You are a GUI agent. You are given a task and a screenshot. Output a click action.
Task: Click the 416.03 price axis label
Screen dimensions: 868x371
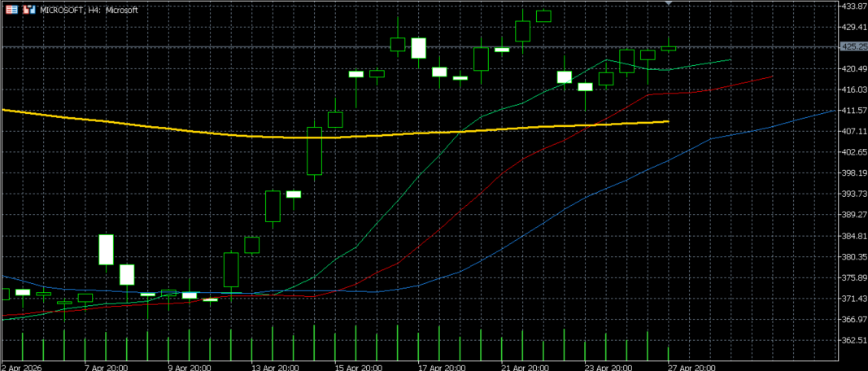click(x=853, y=89)
